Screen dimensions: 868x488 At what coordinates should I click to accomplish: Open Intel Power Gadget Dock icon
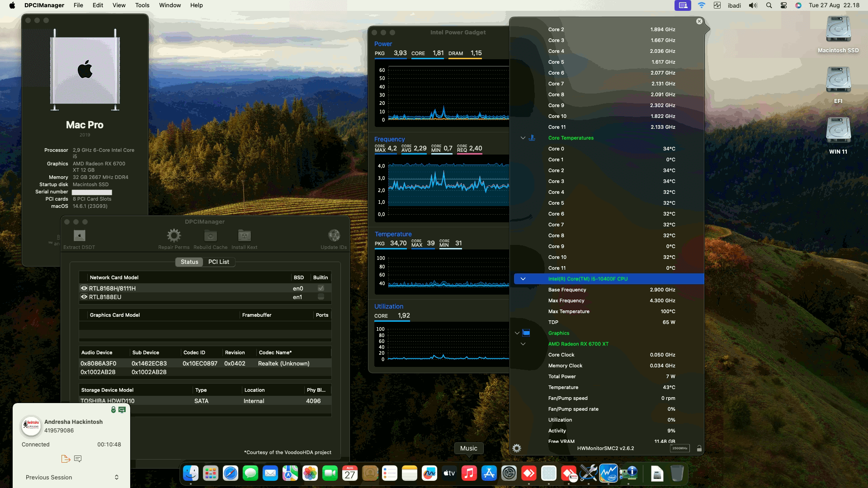pyautogui.click(x=609, y=473)
